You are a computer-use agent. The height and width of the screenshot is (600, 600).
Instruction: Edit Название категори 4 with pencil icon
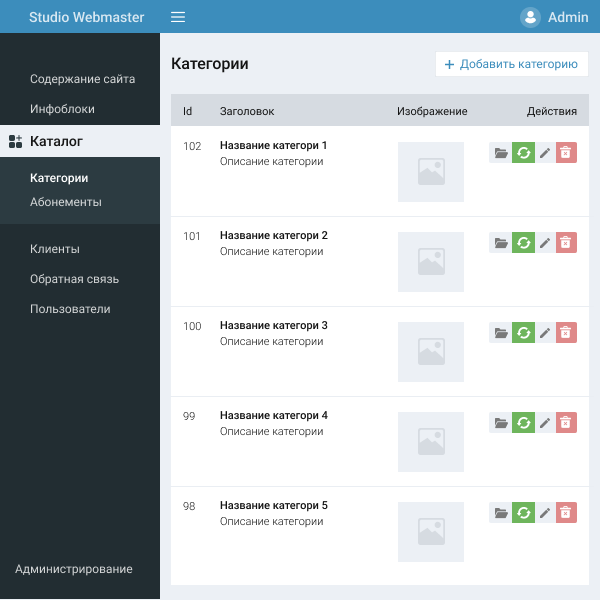545,422
